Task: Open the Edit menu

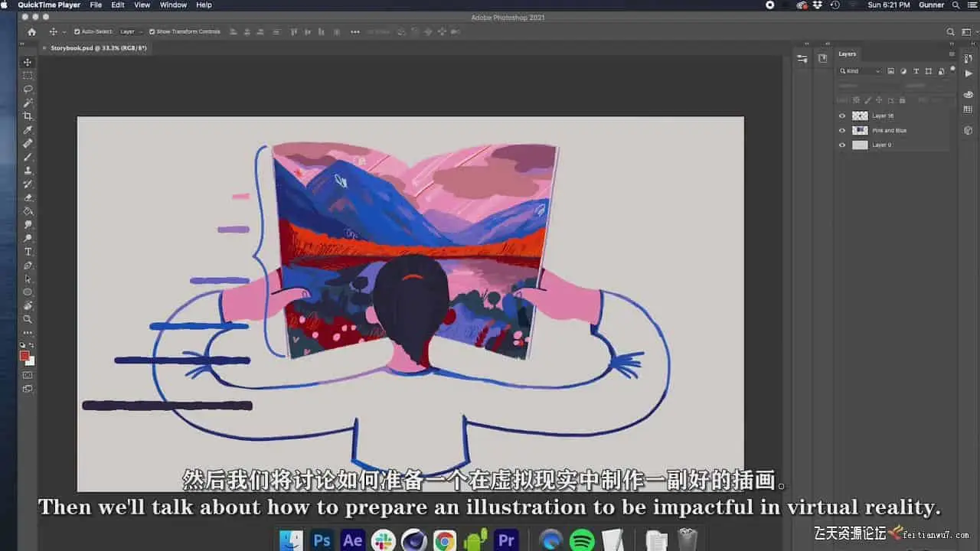Action: tap(118, 5)
